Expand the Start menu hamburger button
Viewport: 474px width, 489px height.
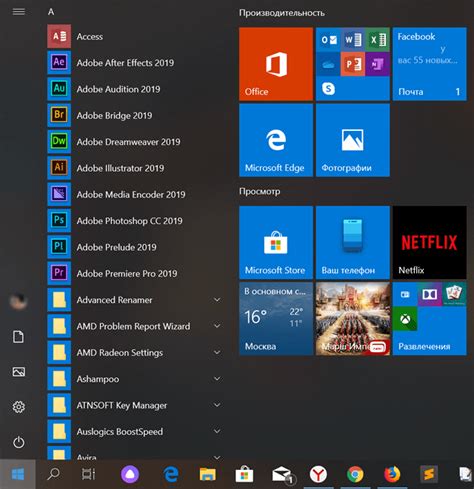click(19, 12)
